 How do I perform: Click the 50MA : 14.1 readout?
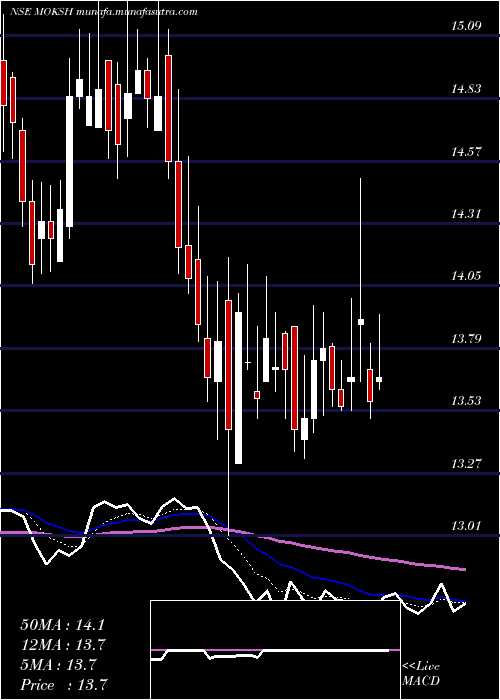(x=62, y=625)
